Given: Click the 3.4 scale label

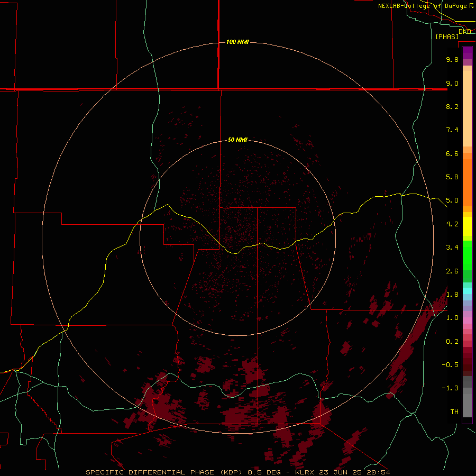Looking at the screenshot, I should (452, 248).
